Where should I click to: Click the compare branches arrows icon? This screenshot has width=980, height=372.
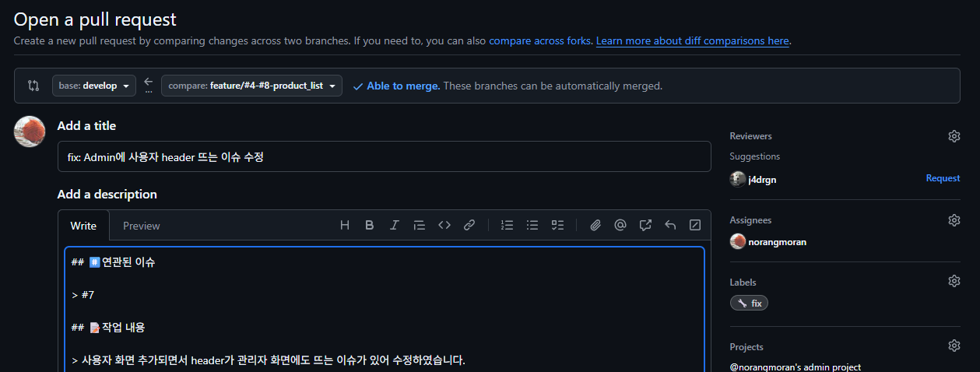(x=33, y=86)
